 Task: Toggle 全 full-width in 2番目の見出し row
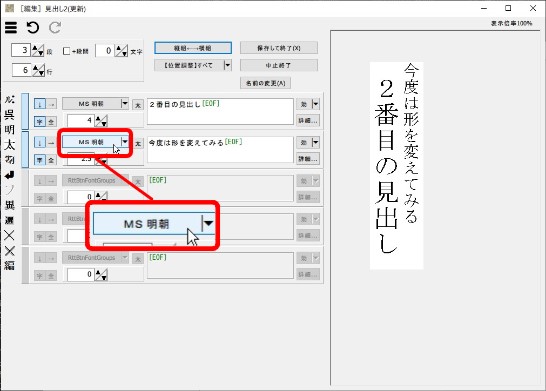(51, 122)
